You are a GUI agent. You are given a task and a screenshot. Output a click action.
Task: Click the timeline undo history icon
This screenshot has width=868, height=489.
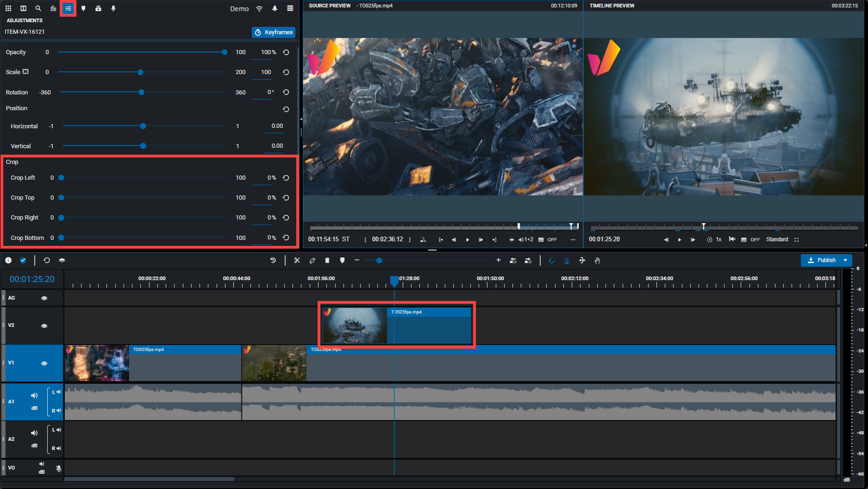click(x=273, y=260)
